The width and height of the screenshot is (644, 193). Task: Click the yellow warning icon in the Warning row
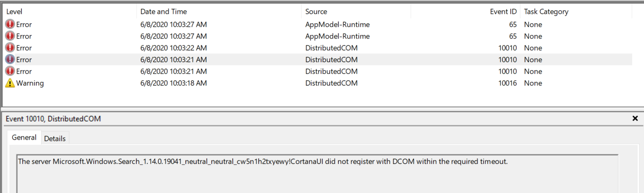click(10, 83)
